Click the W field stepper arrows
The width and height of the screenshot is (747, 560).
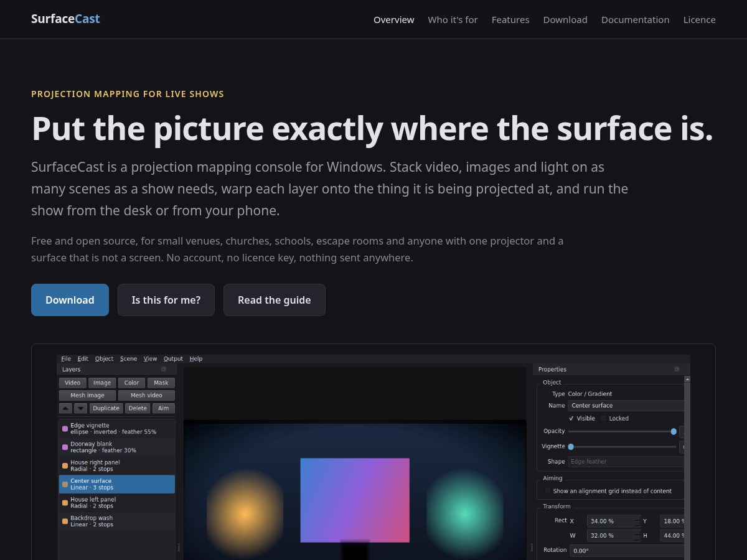click(x=637, y=536)
